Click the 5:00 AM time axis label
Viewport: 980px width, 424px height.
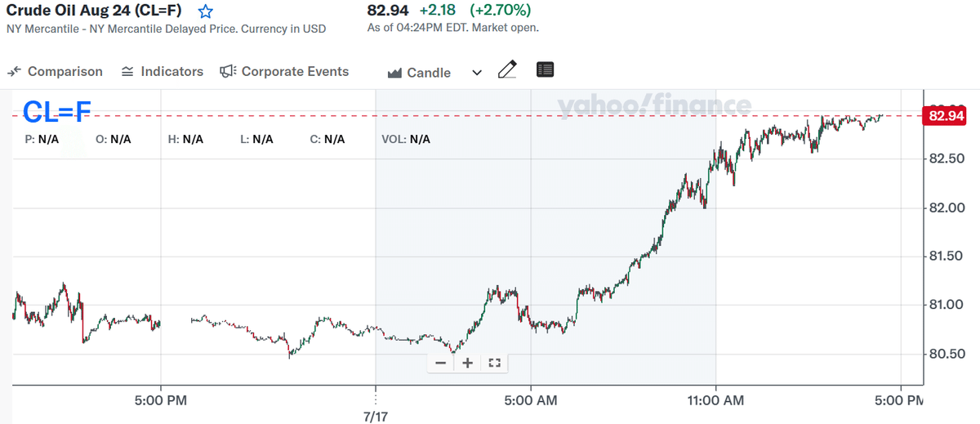(531, 400)
